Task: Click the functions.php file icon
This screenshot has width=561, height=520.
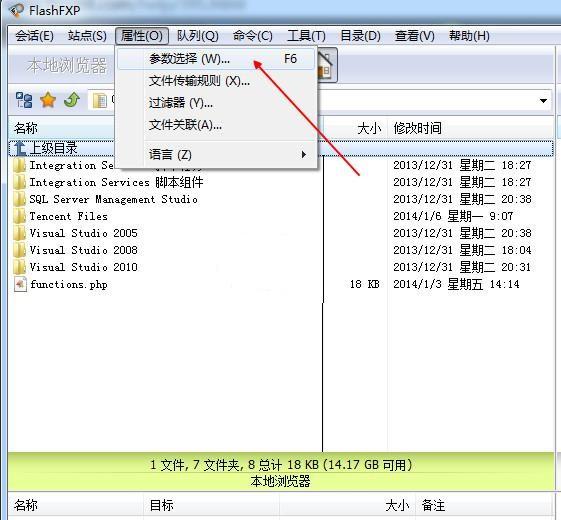Action: click(x=20, y=285)
